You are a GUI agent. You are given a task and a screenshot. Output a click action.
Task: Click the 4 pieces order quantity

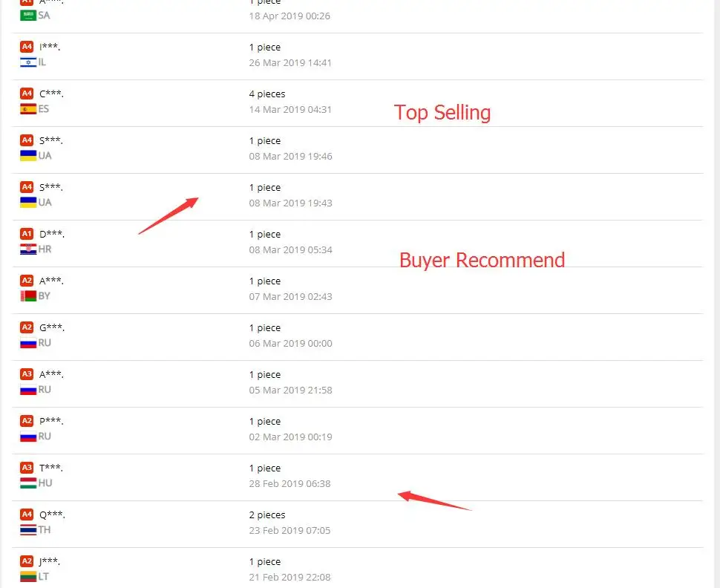pos(267,94)
